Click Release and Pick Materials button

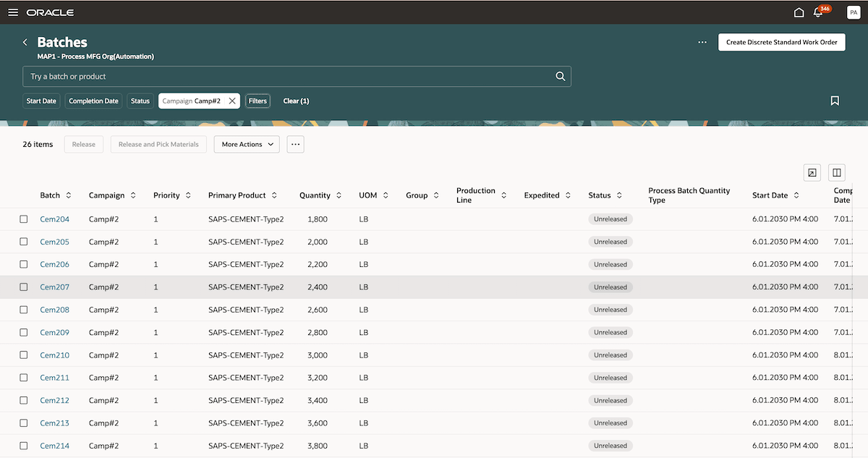[x=158, y=144]
